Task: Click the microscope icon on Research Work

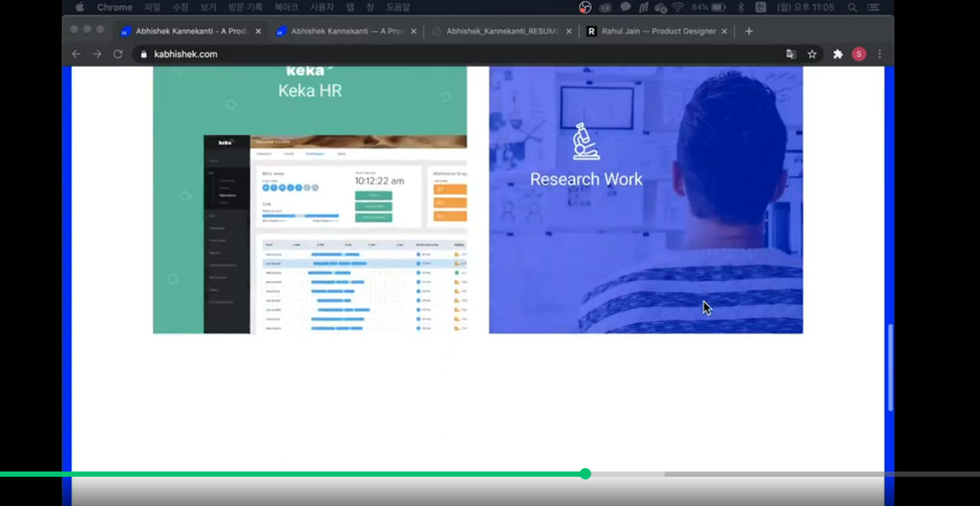Action: click(586, 142)
